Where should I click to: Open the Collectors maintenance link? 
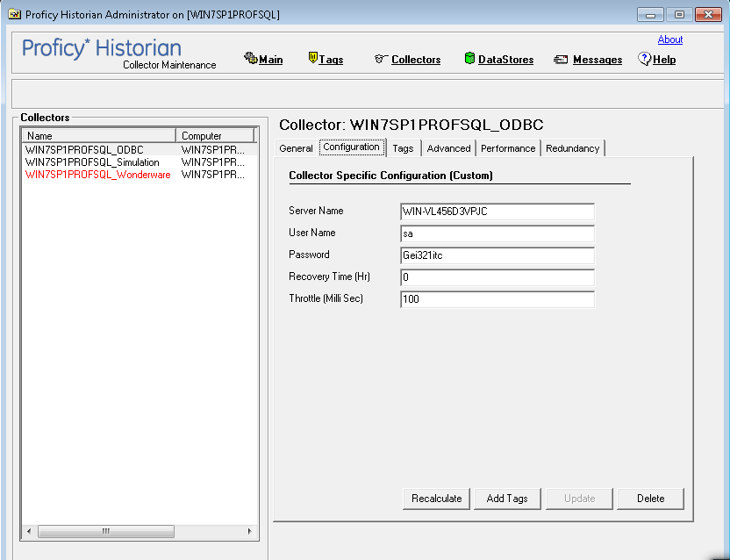point(416,60)
